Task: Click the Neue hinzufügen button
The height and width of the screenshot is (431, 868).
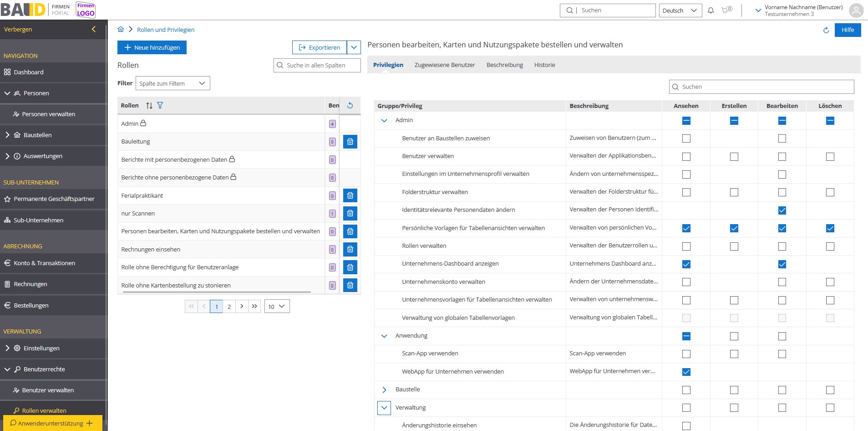Action: tap(152, 47)
